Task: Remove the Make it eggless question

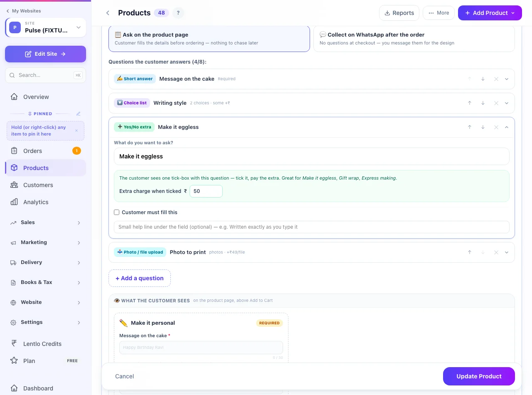Action: coord(496,127)
